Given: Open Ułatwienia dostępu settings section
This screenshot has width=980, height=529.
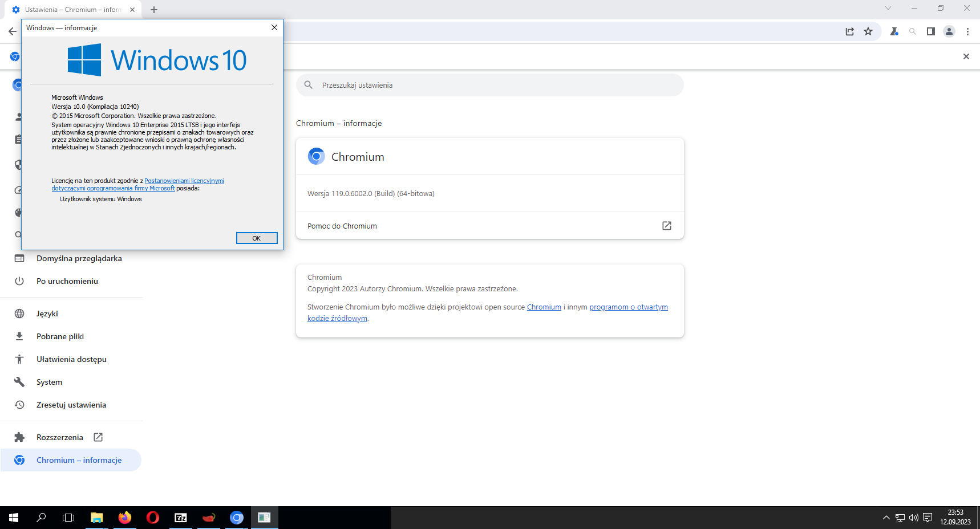Looking at the screenshot, I should click(71, 359).
